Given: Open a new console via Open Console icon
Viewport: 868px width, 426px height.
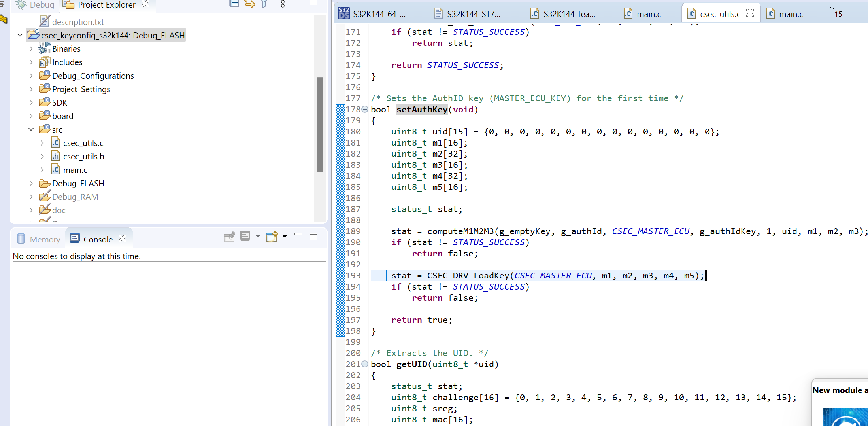Looking at the screenshot, I should [272, 237].
